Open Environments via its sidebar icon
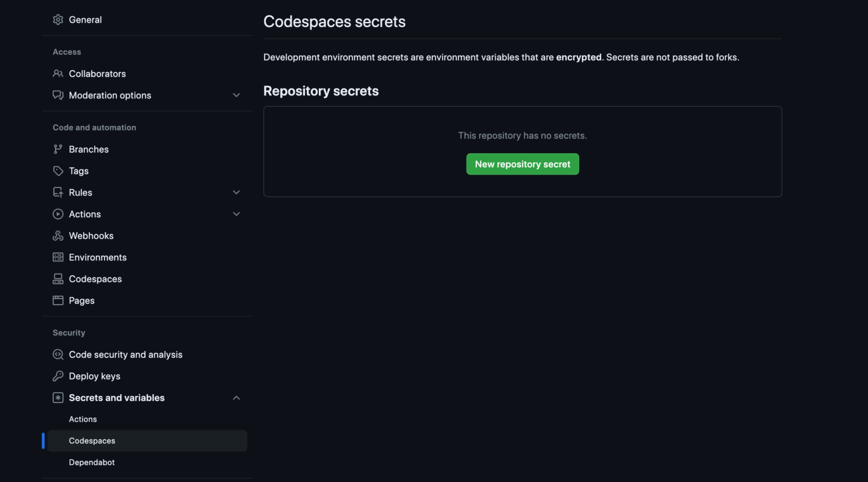868x482 pixels. pos(58,257)
